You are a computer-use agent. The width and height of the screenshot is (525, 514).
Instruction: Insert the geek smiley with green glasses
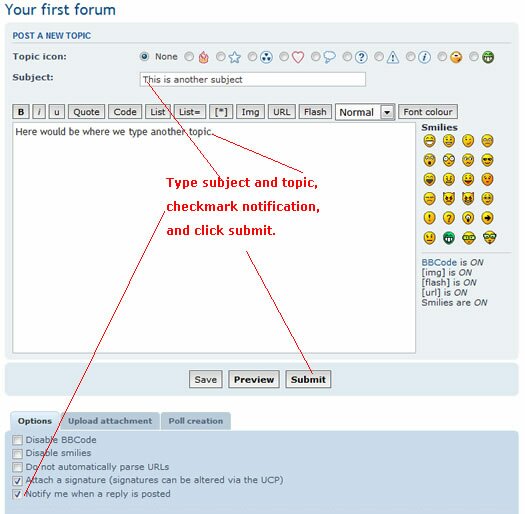(468, 238)
